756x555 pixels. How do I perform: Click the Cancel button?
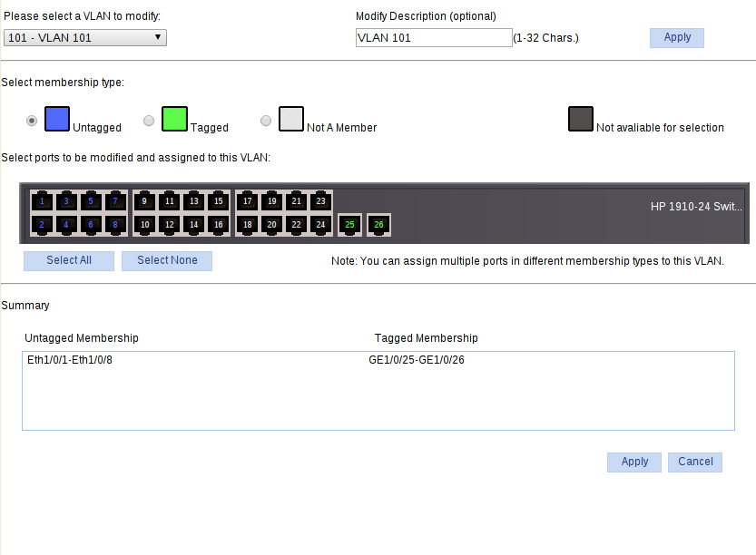(x=695, y=462)
